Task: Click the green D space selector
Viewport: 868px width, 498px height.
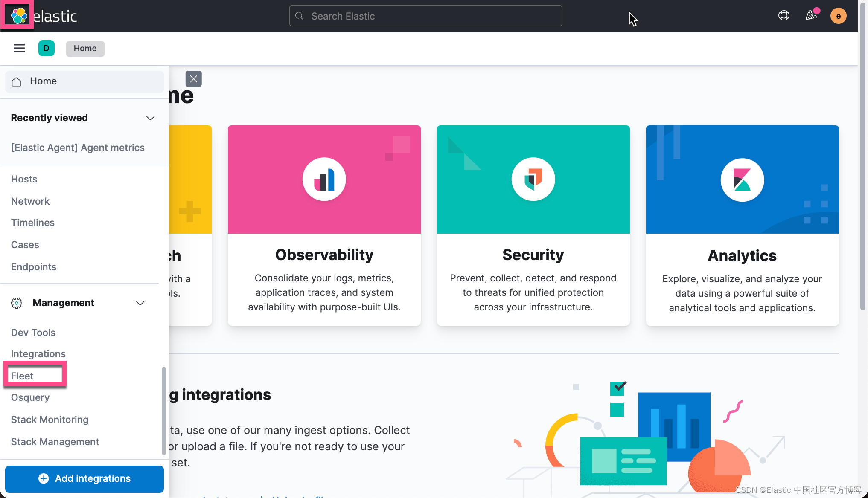Action: click(x=46, y=48)
